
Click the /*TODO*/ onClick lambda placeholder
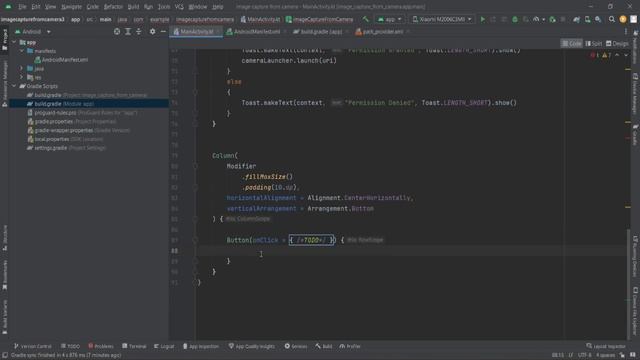pyautogui.click(x=312, y=240)
